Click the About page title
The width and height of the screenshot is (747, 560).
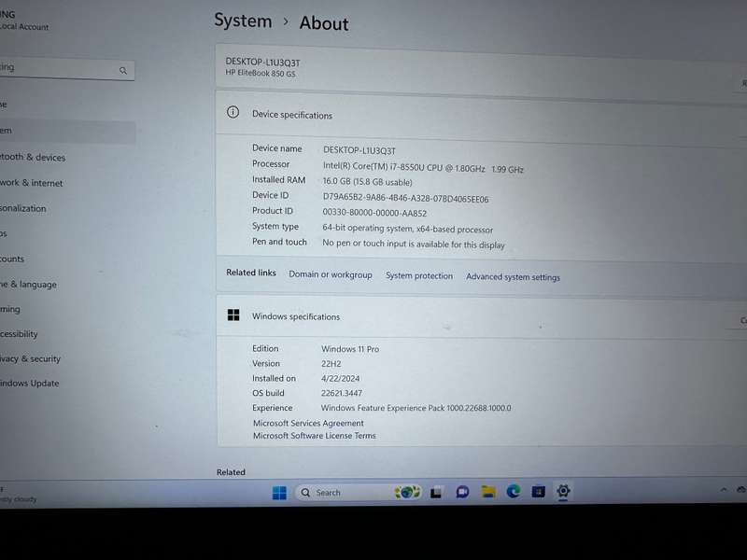click(324, 23)
